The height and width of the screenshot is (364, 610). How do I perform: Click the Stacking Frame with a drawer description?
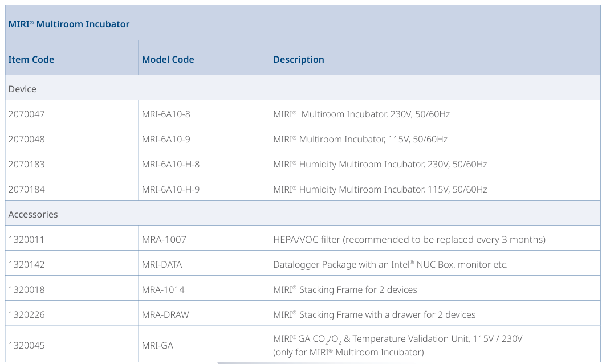click(x=374, y=314)
